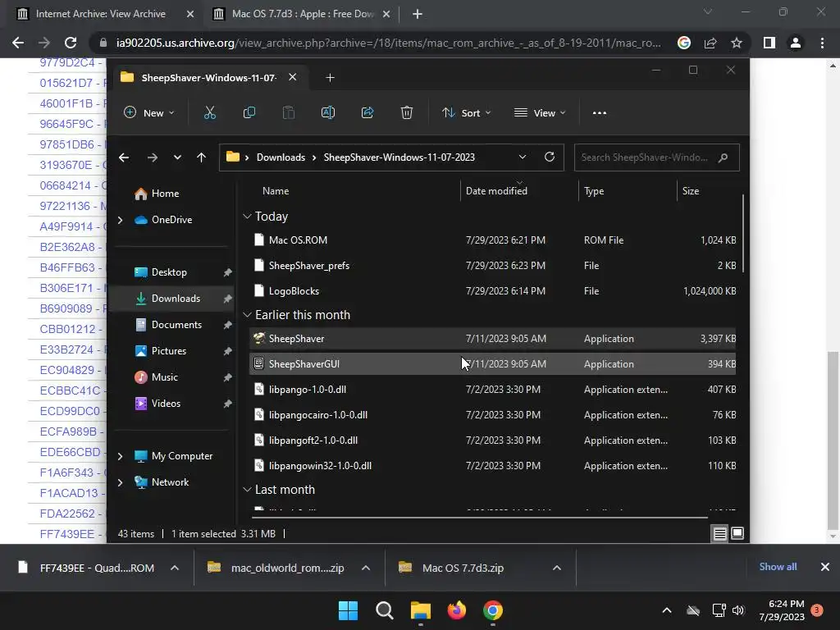Open Chrome's three-dot menu

pyautogui.click(x=822, y=43)
